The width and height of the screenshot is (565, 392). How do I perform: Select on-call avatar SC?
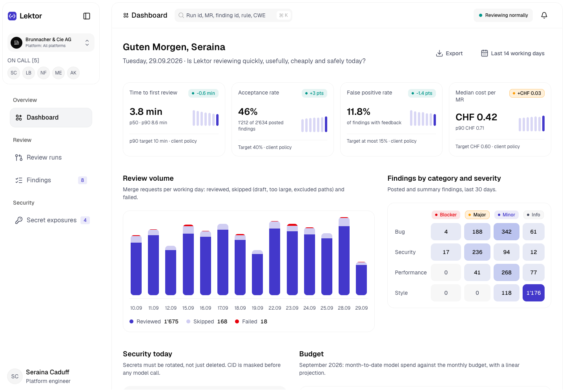14,73
